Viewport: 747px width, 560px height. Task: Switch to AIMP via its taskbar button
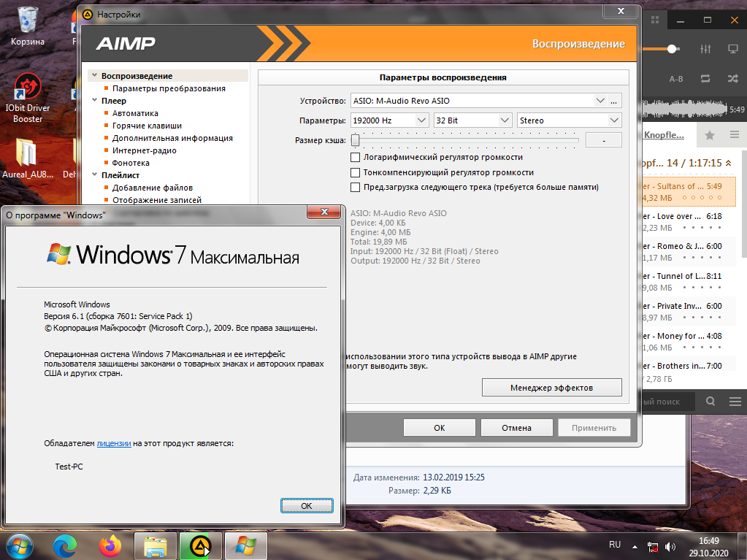point(201,546)
